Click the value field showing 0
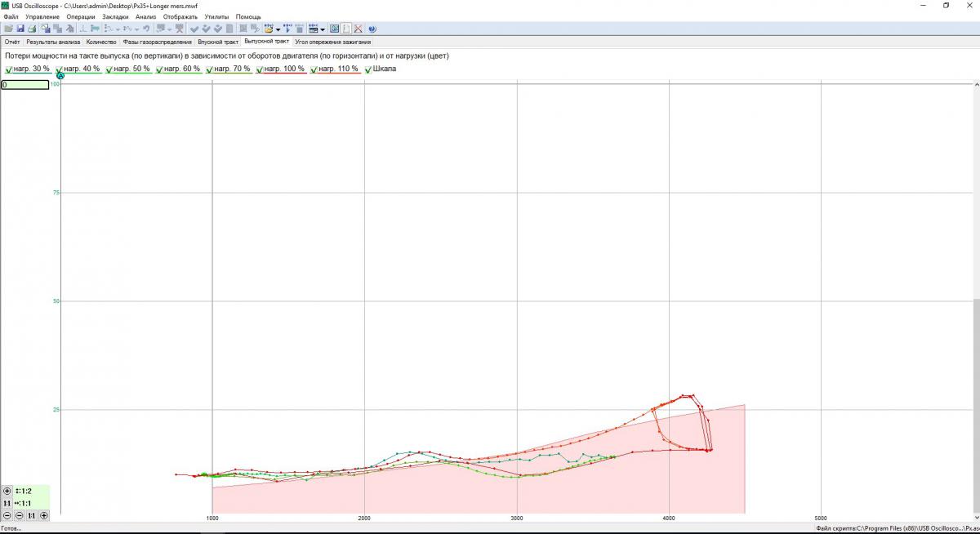The height and width of the screenshot is (534, 980). coord(24,85)
